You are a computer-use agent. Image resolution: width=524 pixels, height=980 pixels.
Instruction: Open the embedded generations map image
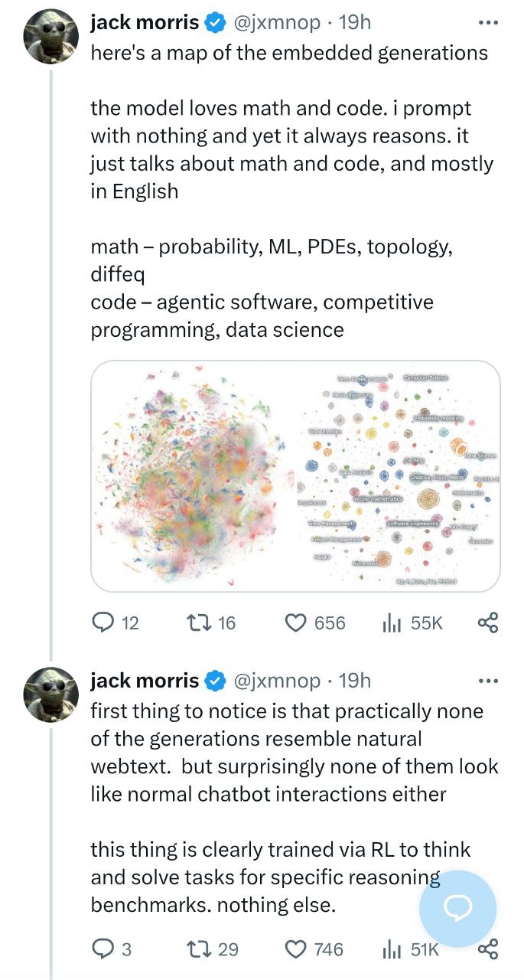pyautogui.click(x=295, y=475)
